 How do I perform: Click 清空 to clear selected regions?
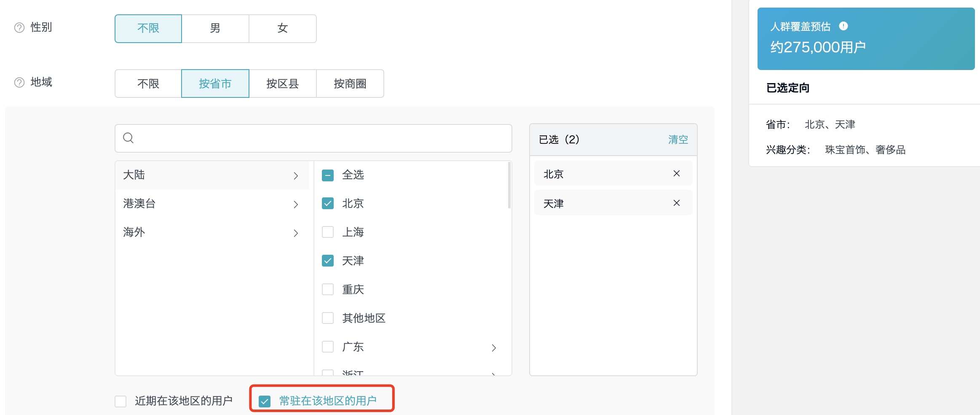tap(678, 140)
